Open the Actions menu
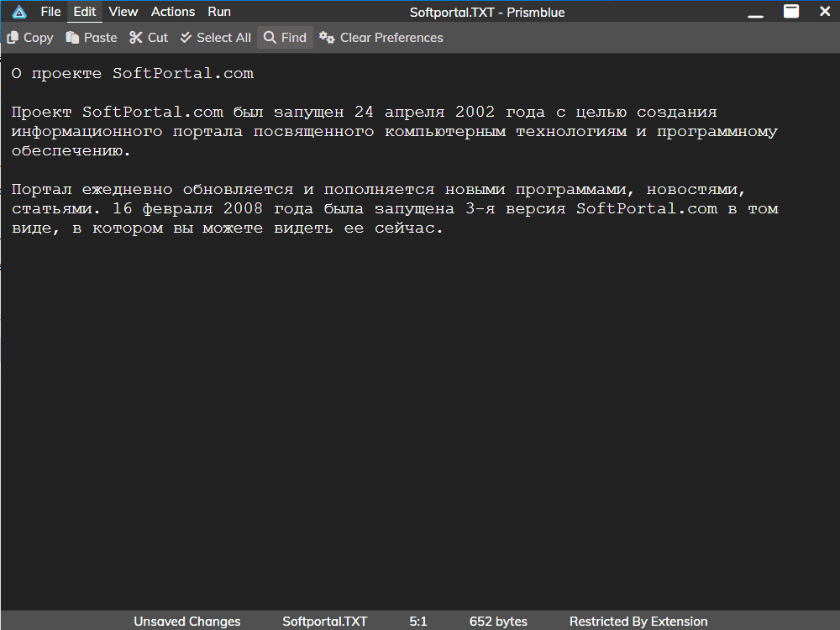Viewport: 840px width, 630px height. coord(172,12)
